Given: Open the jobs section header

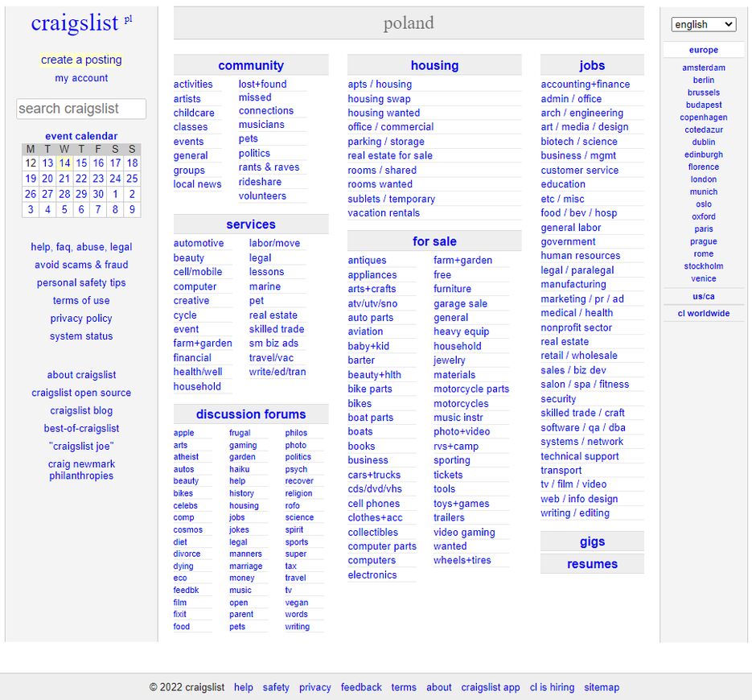Looking at the screenshot, I should [592, 65].
